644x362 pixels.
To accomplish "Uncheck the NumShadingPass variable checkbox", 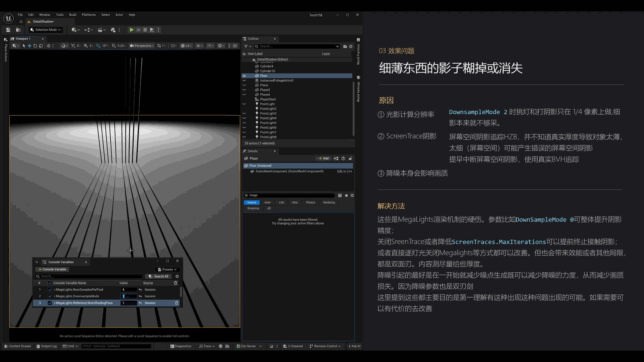I will point(50,303).
